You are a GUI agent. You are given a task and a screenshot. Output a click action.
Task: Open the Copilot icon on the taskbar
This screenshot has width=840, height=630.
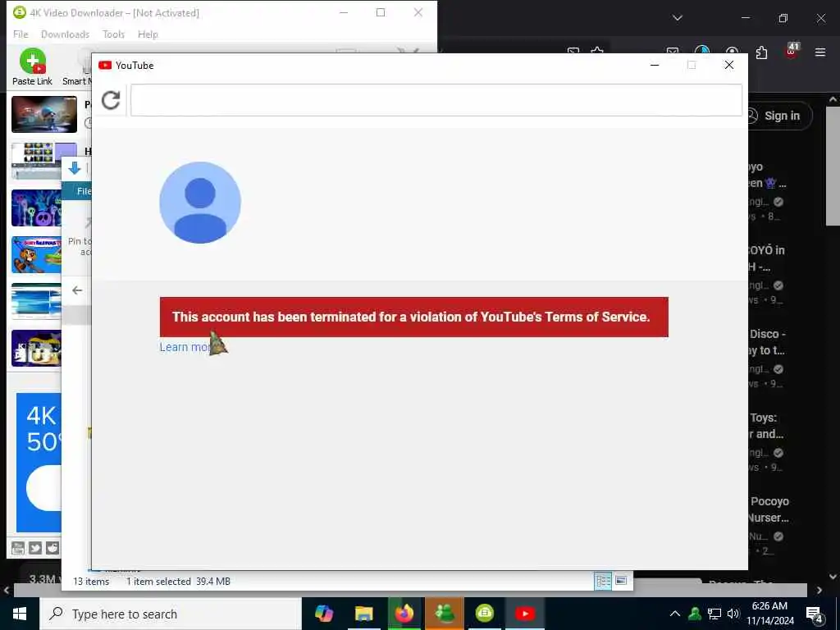point(324,614)
